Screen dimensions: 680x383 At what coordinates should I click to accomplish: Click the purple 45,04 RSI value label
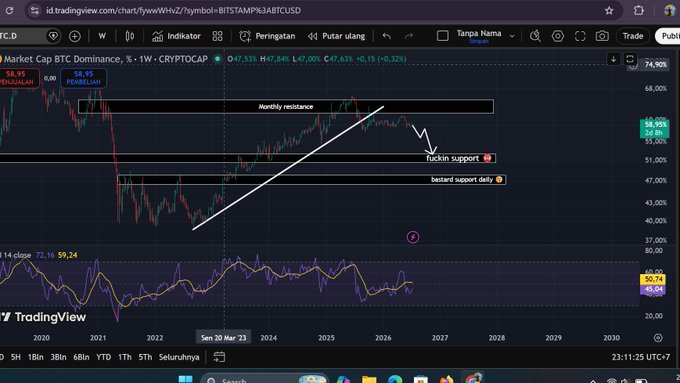click(x=653, y=289)
